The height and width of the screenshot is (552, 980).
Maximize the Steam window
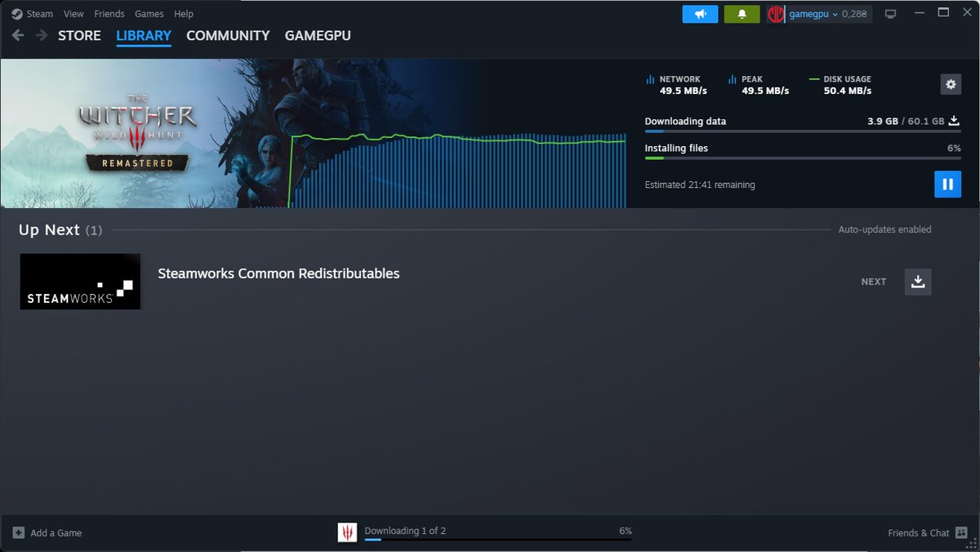point(943,12)
